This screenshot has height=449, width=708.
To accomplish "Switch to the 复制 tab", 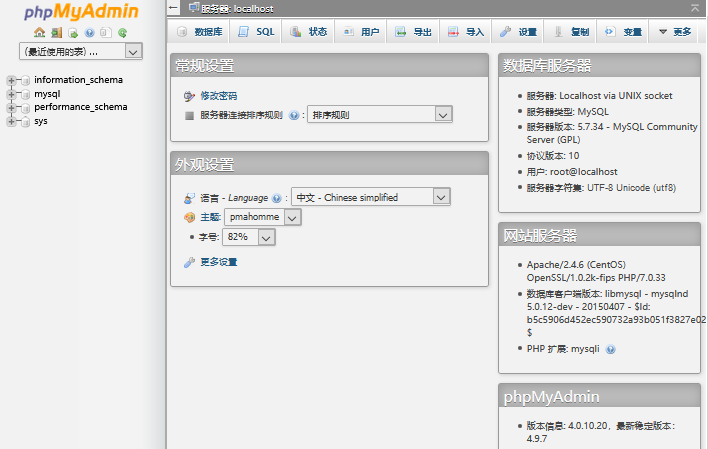I will coord(570,32).
